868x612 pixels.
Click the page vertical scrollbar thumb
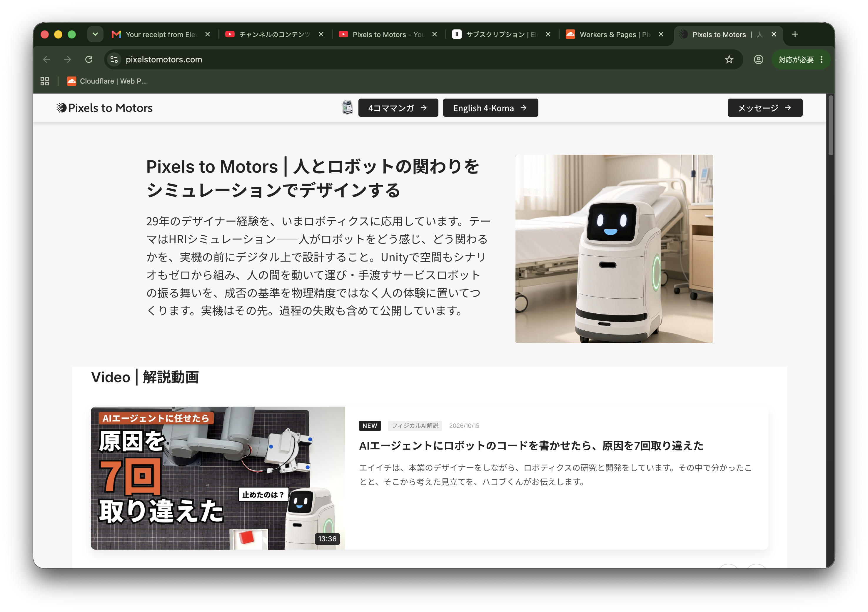click(831, 126)
